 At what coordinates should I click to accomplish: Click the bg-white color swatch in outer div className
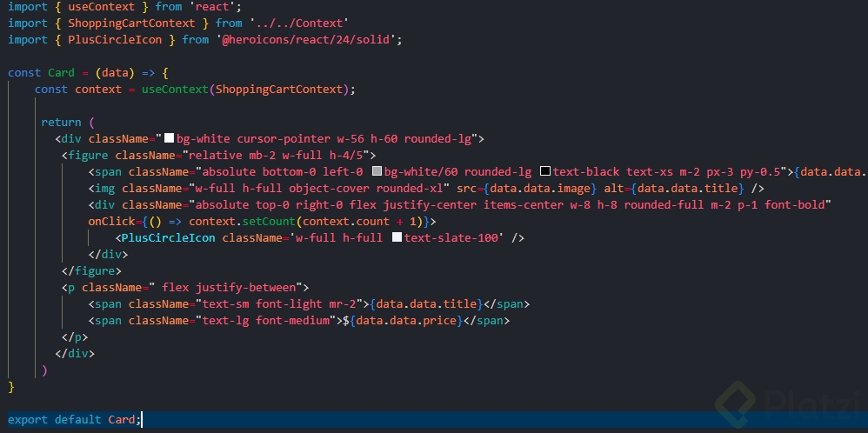[x=170, y=138]
